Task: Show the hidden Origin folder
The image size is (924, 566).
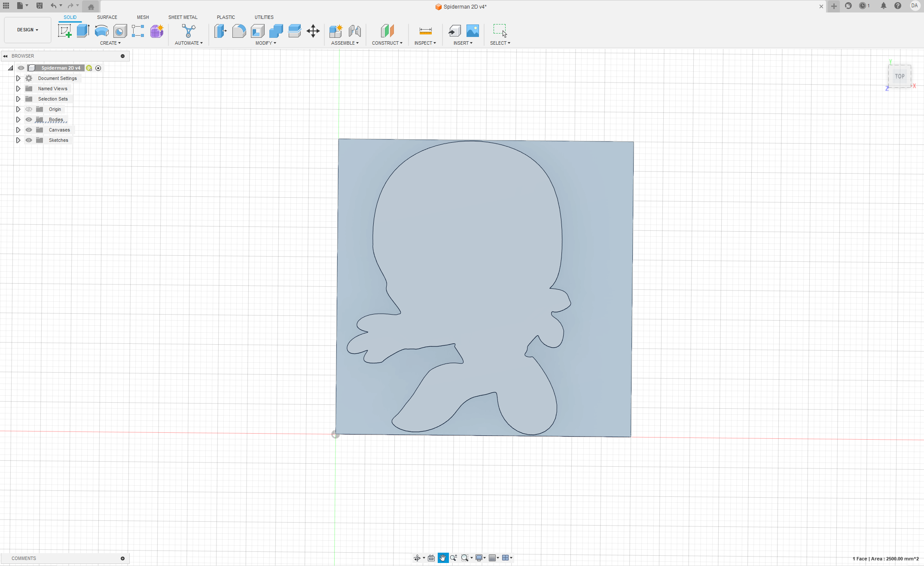Action: 29,109
